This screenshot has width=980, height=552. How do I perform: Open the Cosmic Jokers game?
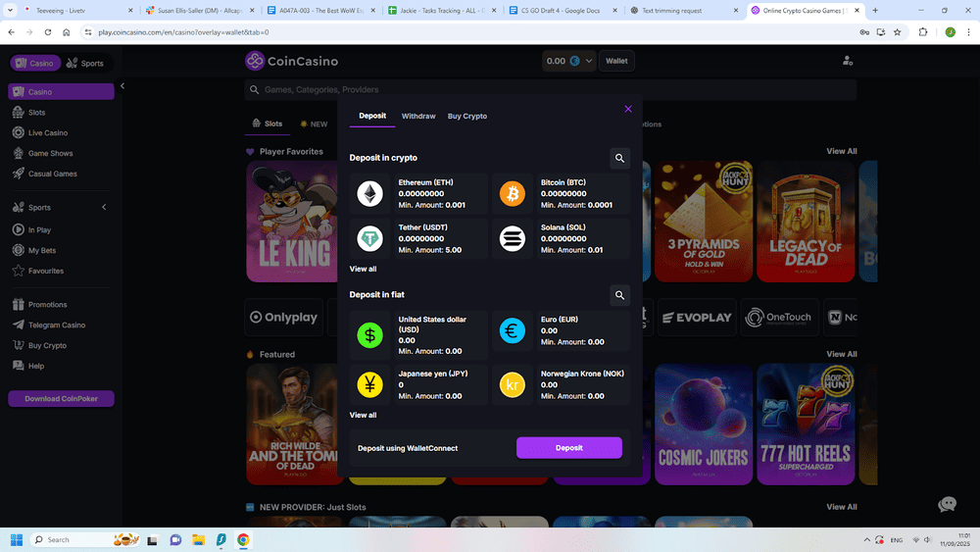click(x=703, y=424)
